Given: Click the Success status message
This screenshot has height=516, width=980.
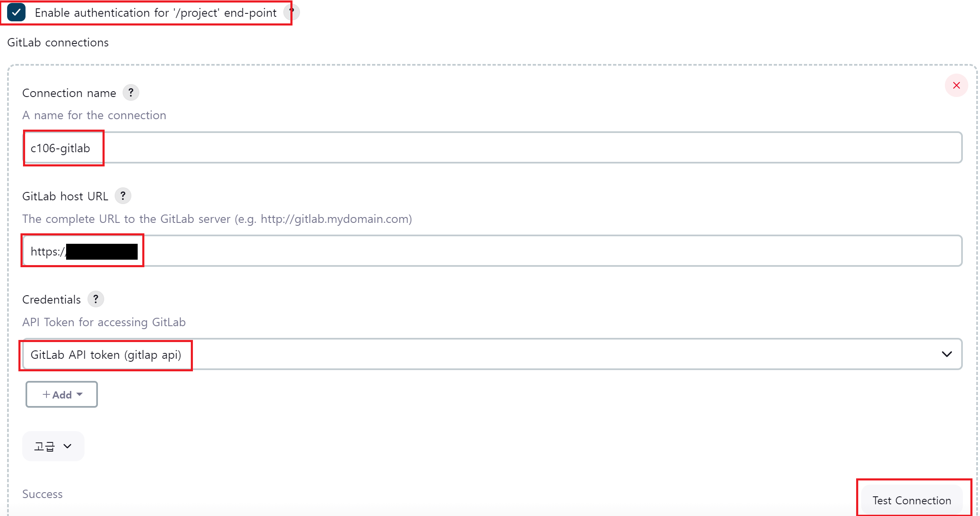Looking at the screenshot, I should [42, 494].
